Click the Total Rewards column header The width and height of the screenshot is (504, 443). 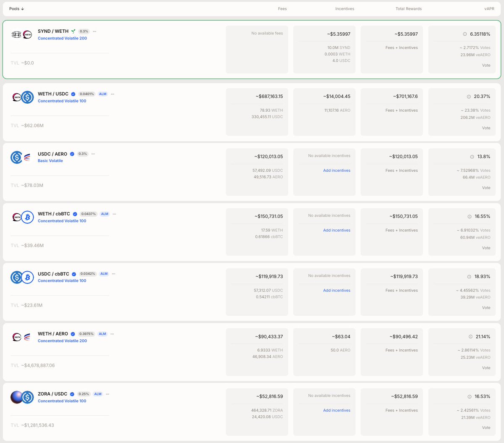click(409, 9)
